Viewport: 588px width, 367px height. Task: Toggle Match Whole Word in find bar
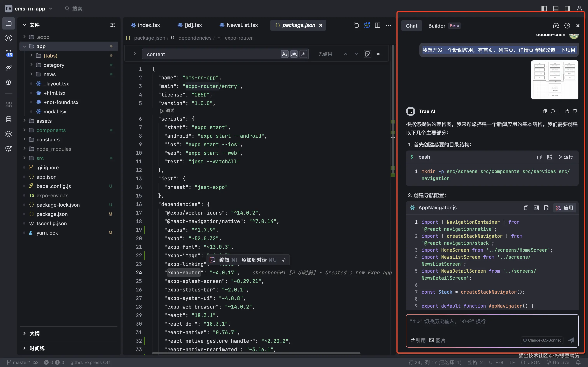click(294, 54)
